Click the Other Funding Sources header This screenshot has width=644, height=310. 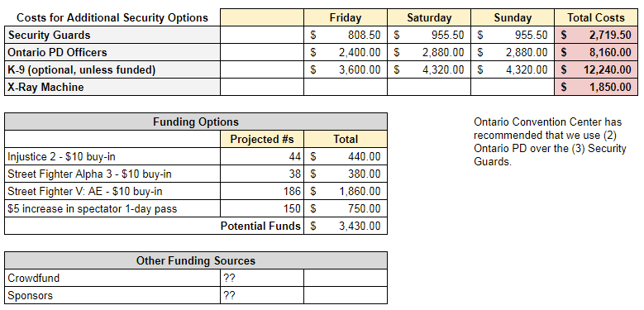pyautogui.click(x=196, y=260)
